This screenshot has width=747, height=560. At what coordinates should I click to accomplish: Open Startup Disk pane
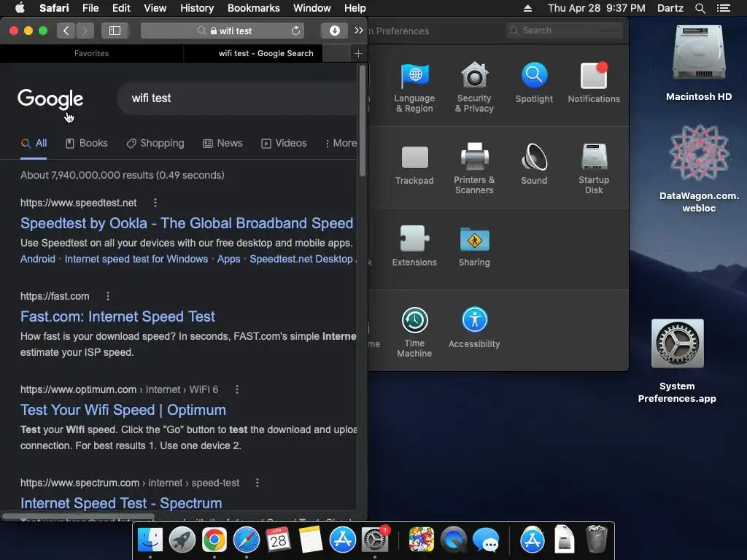click(x=594, y=168)
